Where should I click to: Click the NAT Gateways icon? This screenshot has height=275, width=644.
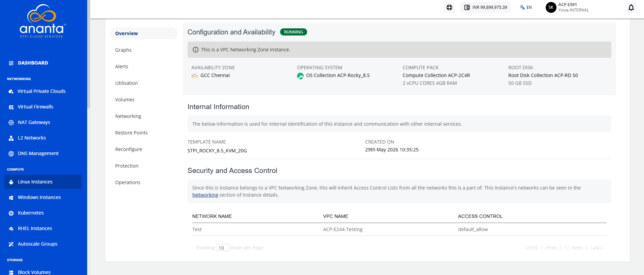(x=11, y=123)
